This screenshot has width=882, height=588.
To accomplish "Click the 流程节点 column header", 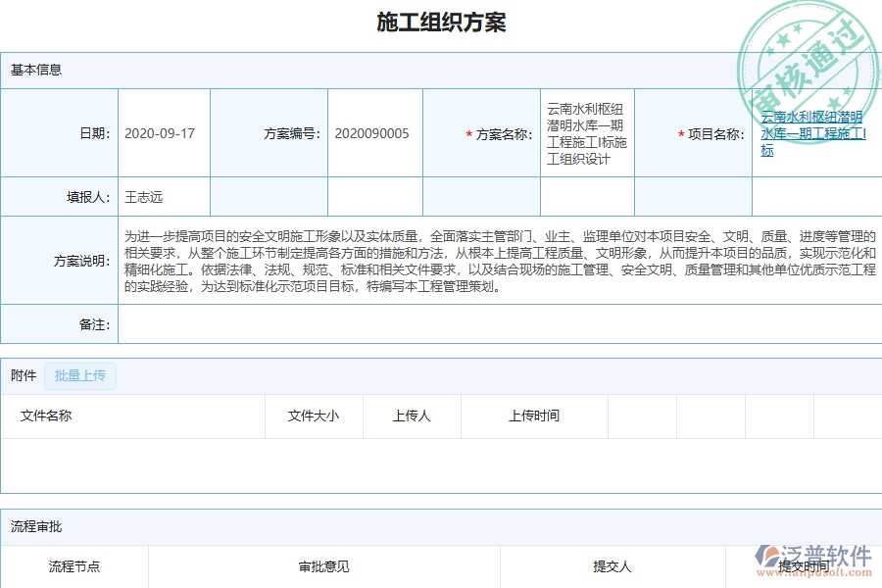I will pos(75,566).
